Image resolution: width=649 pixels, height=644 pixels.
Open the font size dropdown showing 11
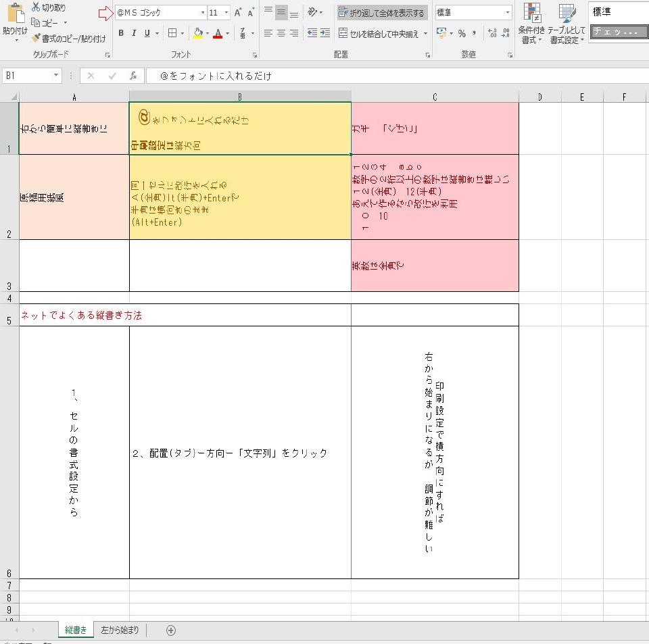click(x=226, y=13)
